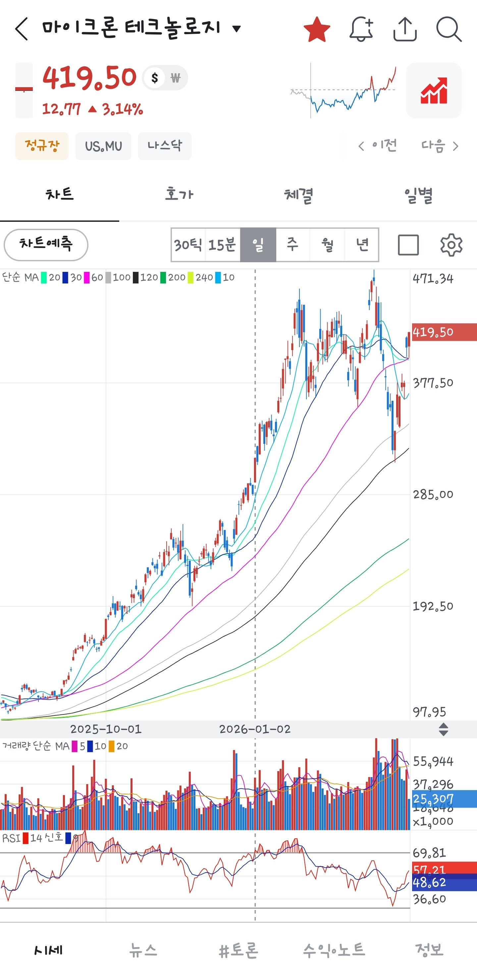The width and height of the screenshot is (477, 980).
Task: Tap the 25,307 volume value tag
Action: click(444, 799)
